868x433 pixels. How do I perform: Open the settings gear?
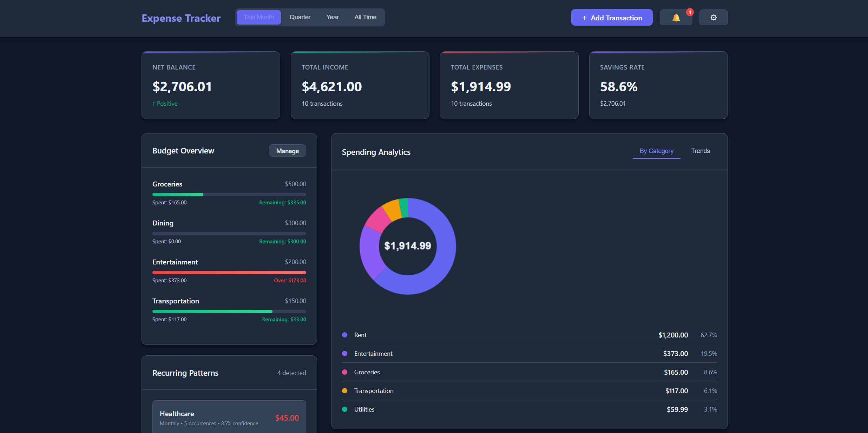click(x=713, y=17)
